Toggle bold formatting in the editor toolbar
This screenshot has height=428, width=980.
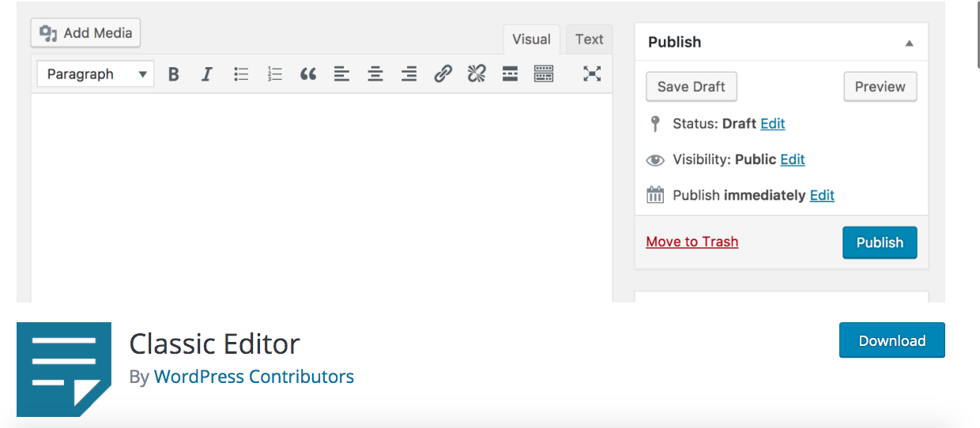[174, 74]
